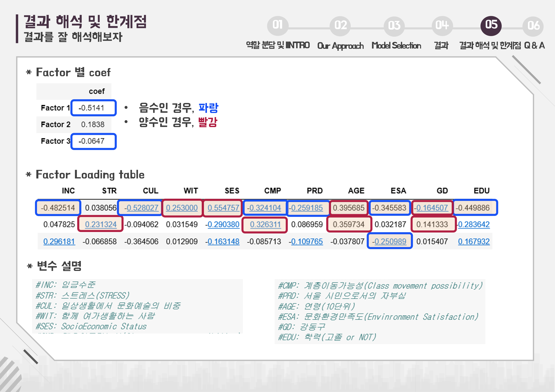Click the Factor 3 coef -0.0647 box
This screenshot has height=392, width=555.
[93, 141]
